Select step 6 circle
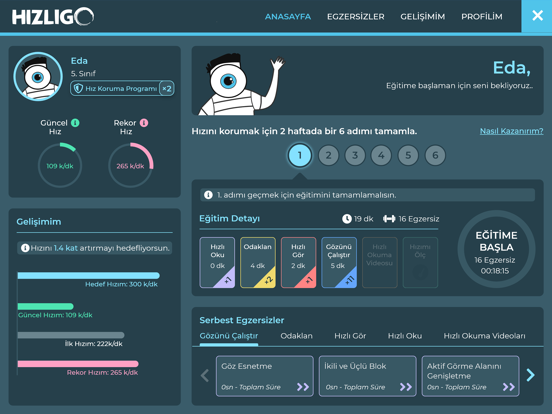Viewport: 552px width, 414px height. [435, 155]
